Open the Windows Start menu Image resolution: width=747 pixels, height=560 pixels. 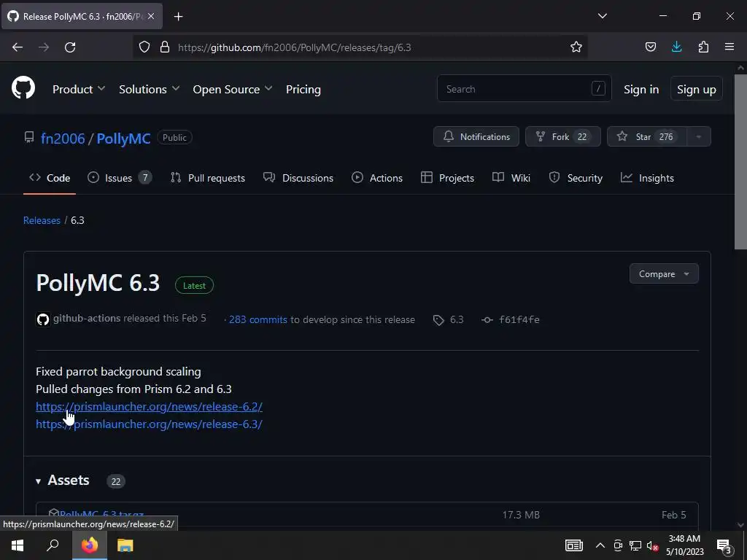tap(18, 545)
